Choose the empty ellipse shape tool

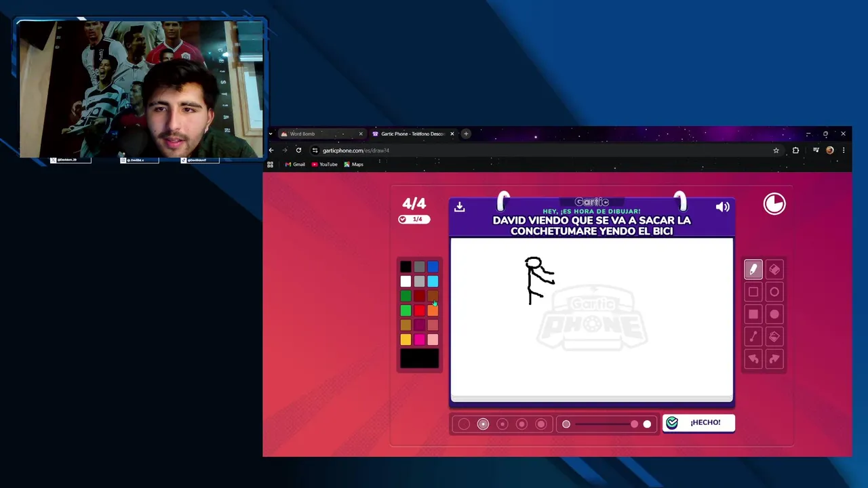click(774, 292)
